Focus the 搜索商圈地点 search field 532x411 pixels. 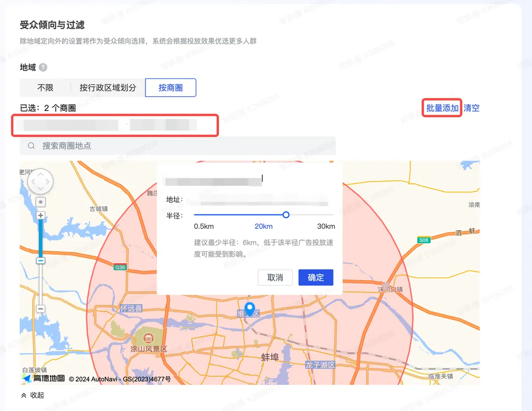177,146
